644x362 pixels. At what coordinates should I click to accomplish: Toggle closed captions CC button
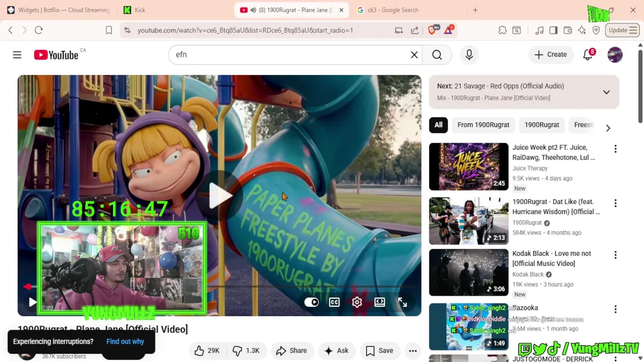[x=334, y=302]
